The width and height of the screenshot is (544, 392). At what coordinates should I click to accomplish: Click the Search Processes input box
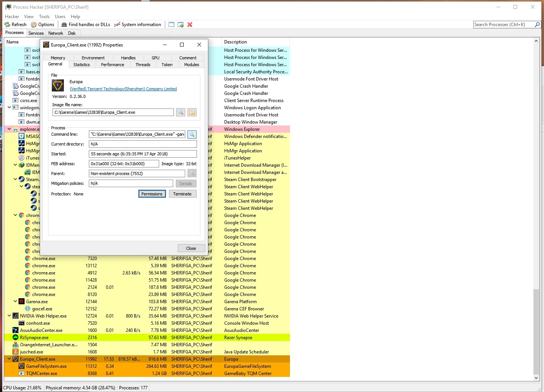[x=504, y=25]
